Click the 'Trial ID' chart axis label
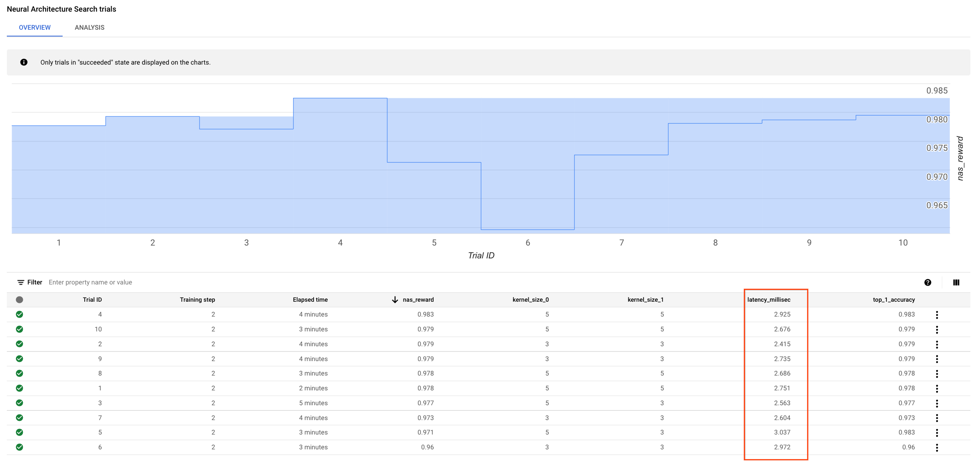This screenshot has width=980, height=465. (x=481, y=256)
